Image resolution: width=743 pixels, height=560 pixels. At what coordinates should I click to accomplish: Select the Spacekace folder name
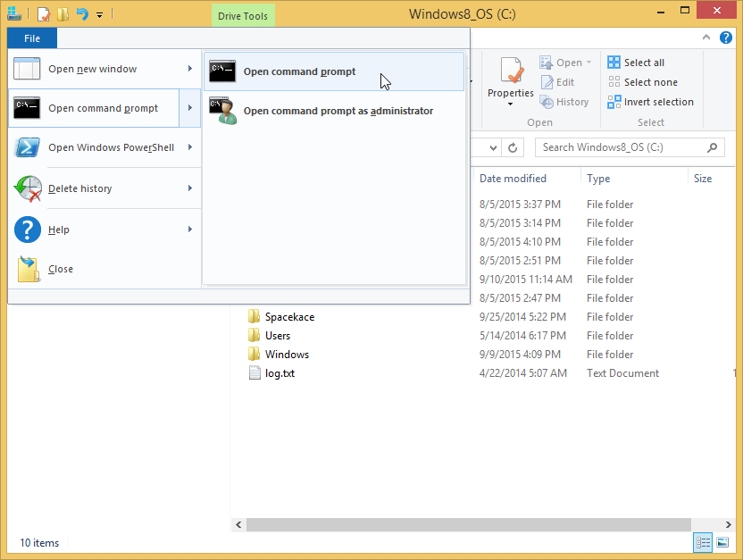[289, 317]
